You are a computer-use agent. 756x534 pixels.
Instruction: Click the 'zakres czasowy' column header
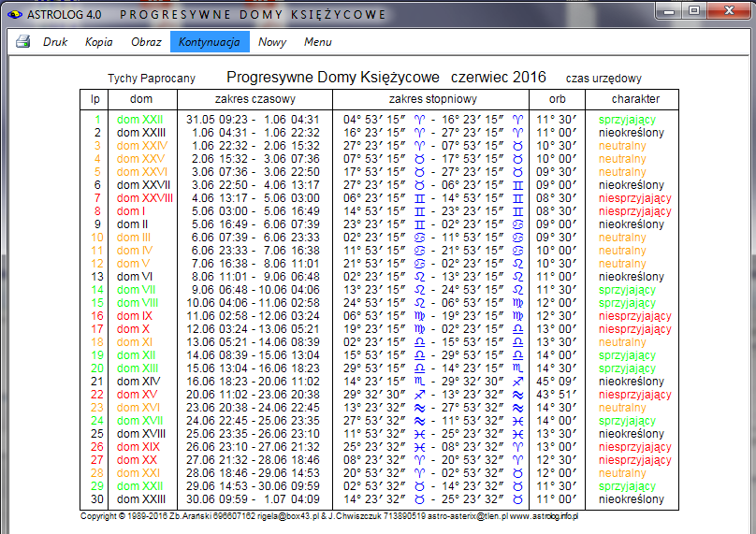coord(255,99)
